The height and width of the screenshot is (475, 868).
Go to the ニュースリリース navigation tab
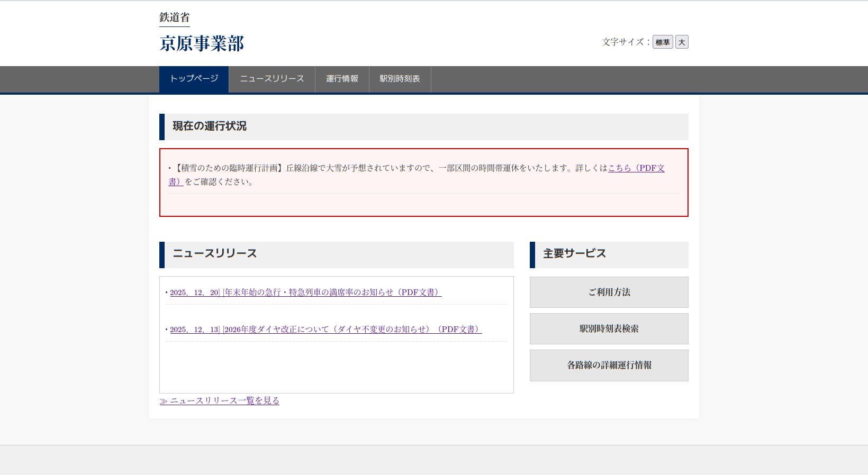pos(272,79)
